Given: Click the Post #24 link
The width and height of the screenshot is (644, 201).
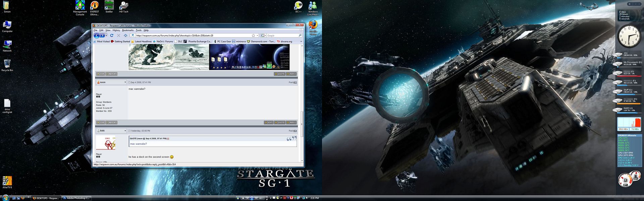Looking at the screenshot, I should (295, 131).
